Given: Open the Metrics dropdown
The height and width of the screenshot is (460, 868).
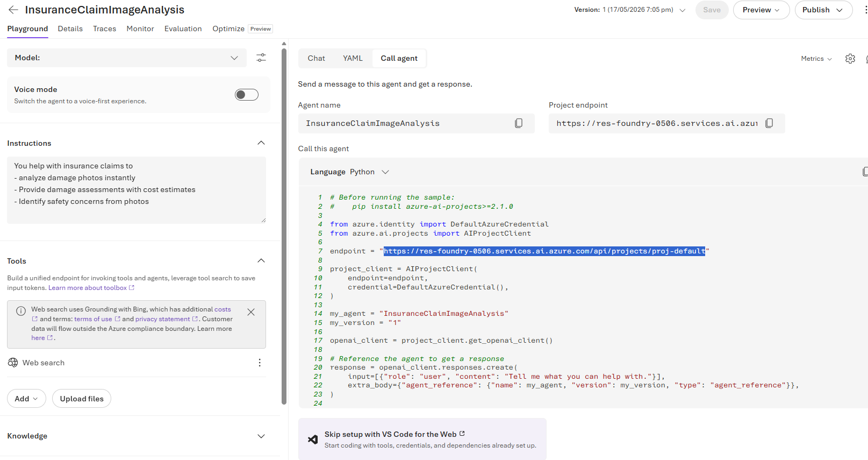Looking at the screenshot, I should [x=816, y=59].
